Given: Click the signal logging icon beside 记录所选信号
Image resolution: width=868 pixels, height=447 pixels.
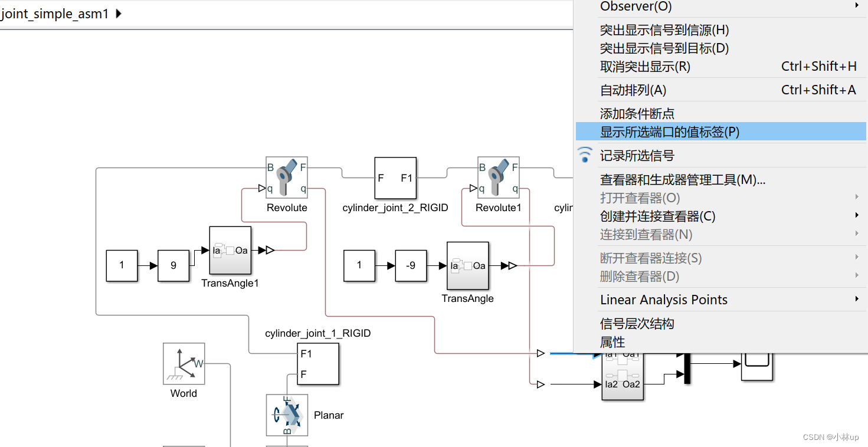Looking at the screenshot, I should point(585,155).
